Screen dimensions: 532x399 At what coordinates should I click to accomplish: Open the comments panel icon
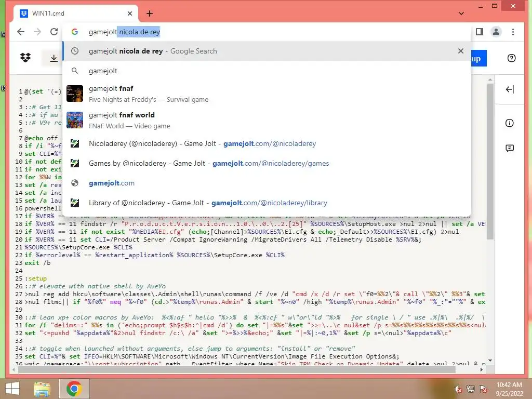(x=509, y=148)
